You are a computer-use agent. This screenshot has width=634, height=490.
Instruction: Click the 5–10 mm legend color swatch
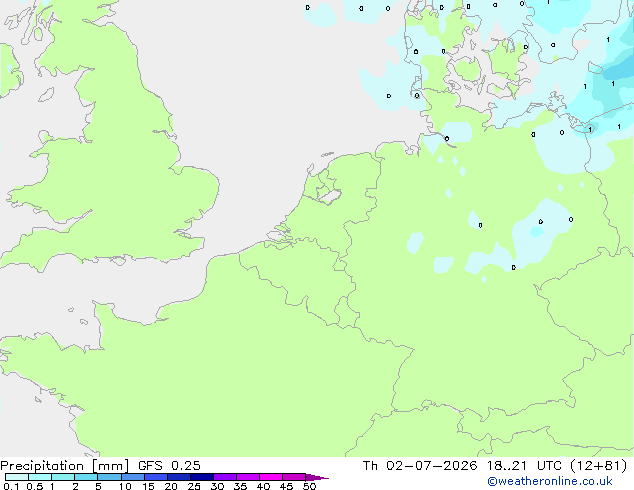(x=109, y=477)
